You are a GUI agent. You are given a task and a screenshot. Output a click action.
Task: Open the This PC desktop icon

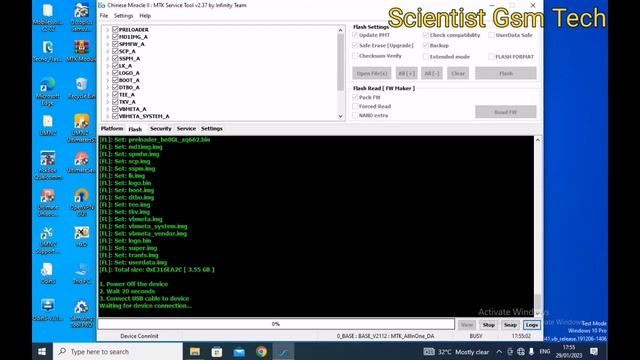[81, 273]
